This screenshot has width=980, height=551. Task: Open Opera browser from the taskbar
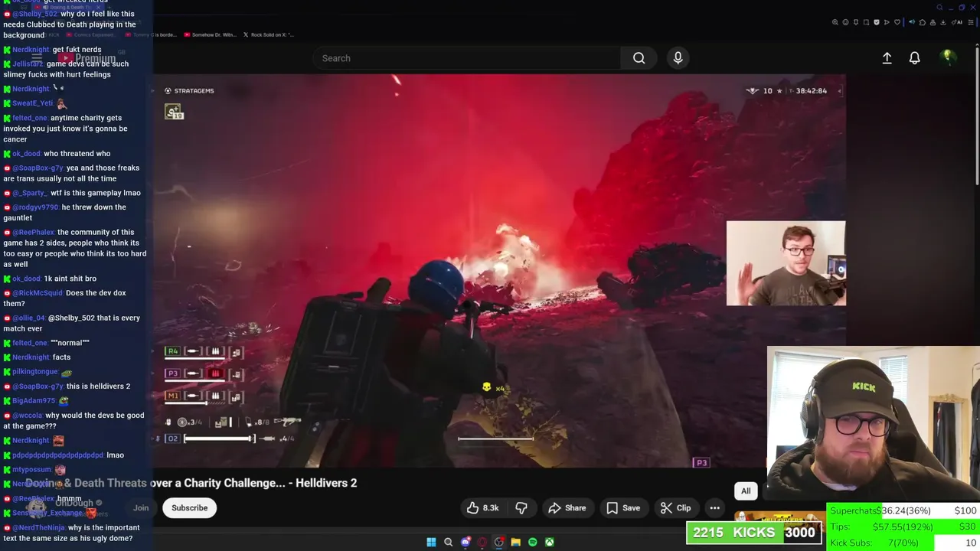click(x=482, y=543)
